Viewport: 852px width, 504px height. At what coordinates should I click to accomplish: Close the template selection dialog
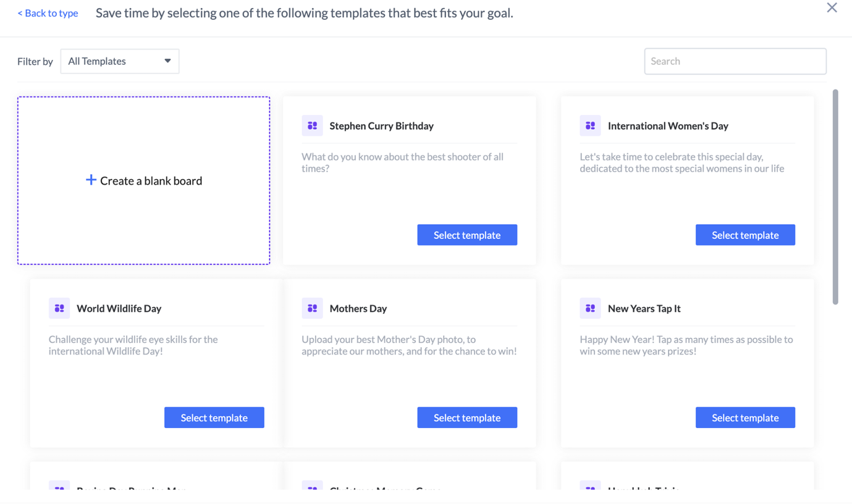pyautogui.click(x=832, y=7)
